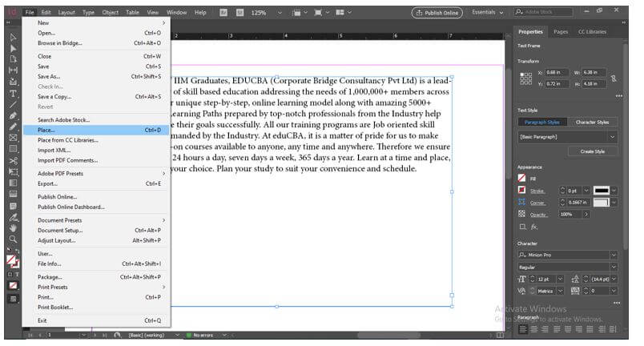Select the Zoom tool

(13, 239)
